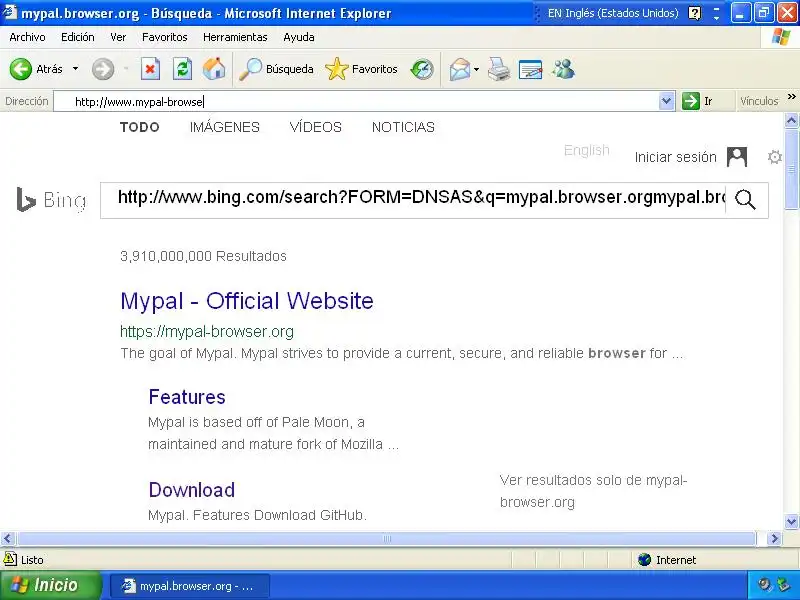
Task: Open the Features sublink
Action: 187,397
